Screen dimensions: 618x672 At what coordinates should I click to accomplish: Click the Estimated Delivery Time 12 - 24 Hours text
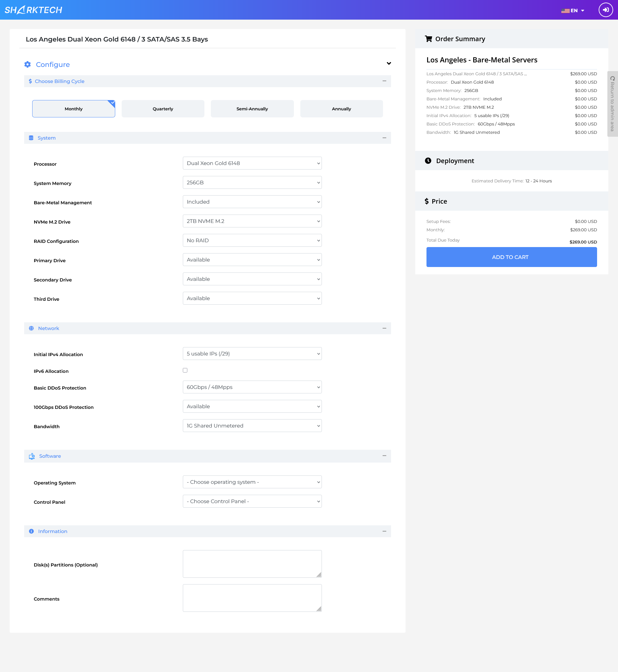(511, 181)
